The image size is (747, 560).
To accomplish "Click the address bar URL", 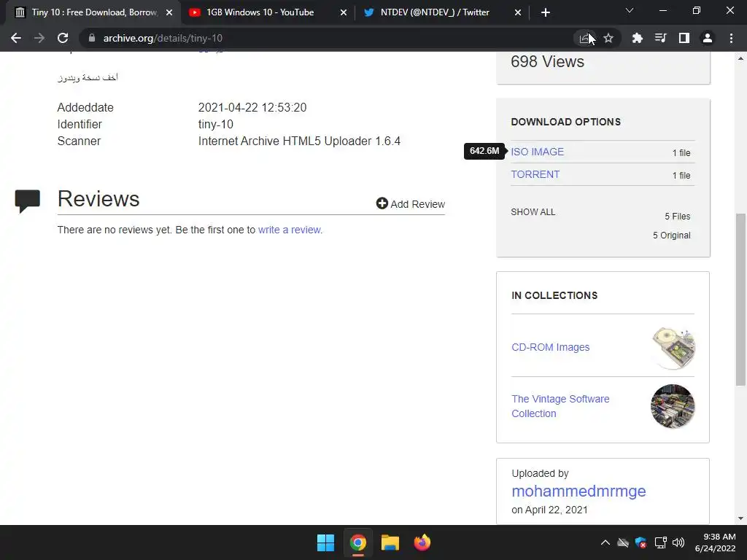I will (x=163, y=38).
